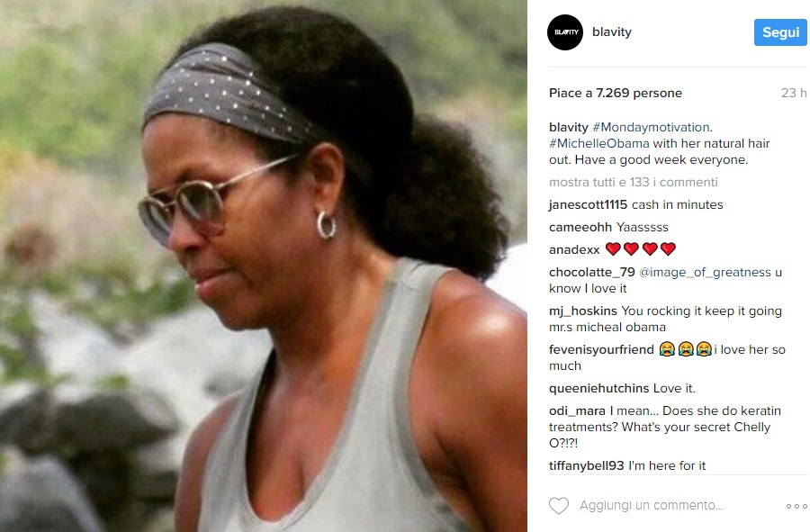
Task: Open the #Mondaymotivation hashtag
Action: point(651,127)
